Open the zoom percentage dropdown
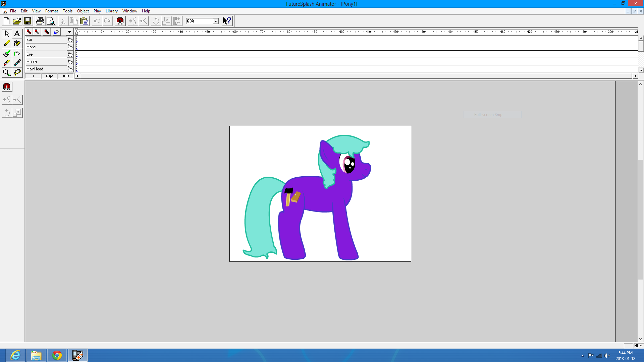 click(216, 21)
